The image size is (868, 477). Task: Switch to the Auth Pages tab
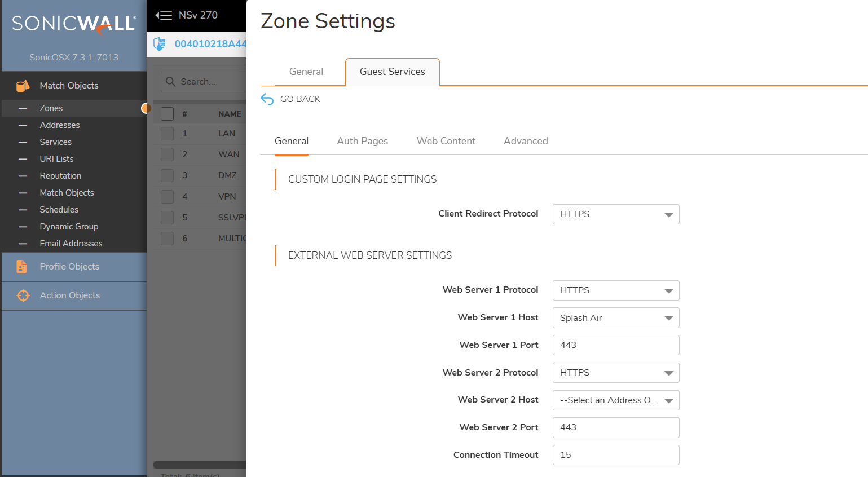tap(362, 141)
